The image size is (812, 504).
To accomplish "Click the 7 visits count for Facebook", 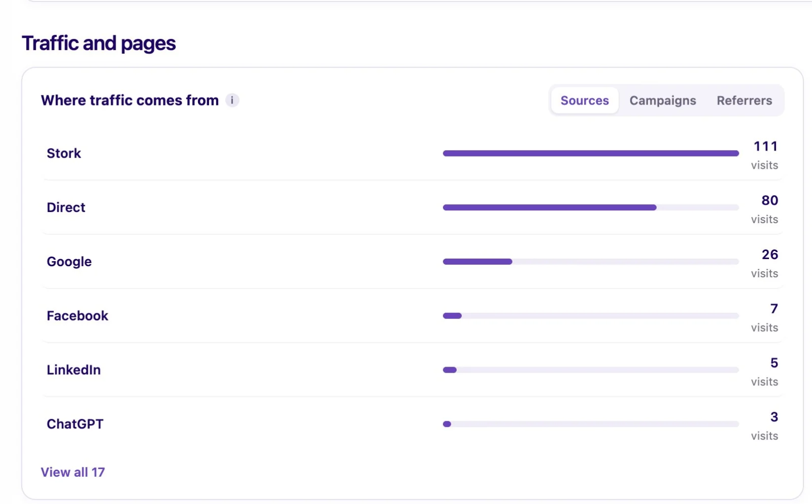I will 774,309.
